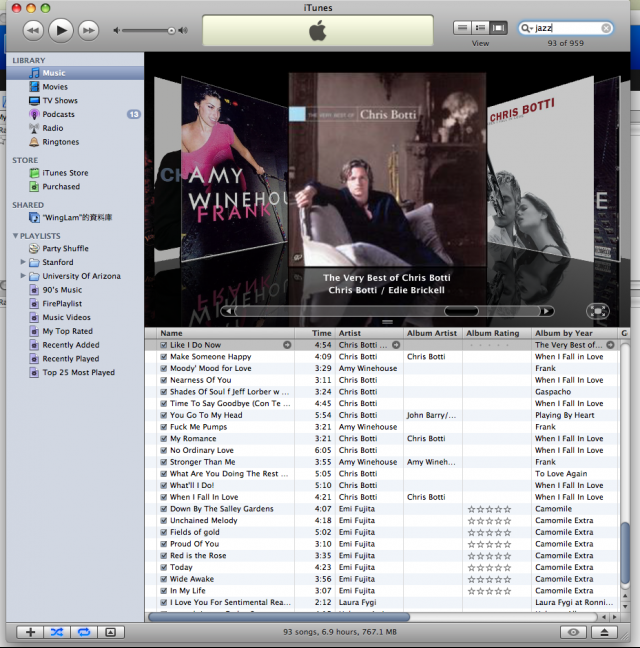Switch to Grouped album view icon
Image resolution: width=640 pixels, height=648 pixels.
pyautogui.click(x=481, y=28)
